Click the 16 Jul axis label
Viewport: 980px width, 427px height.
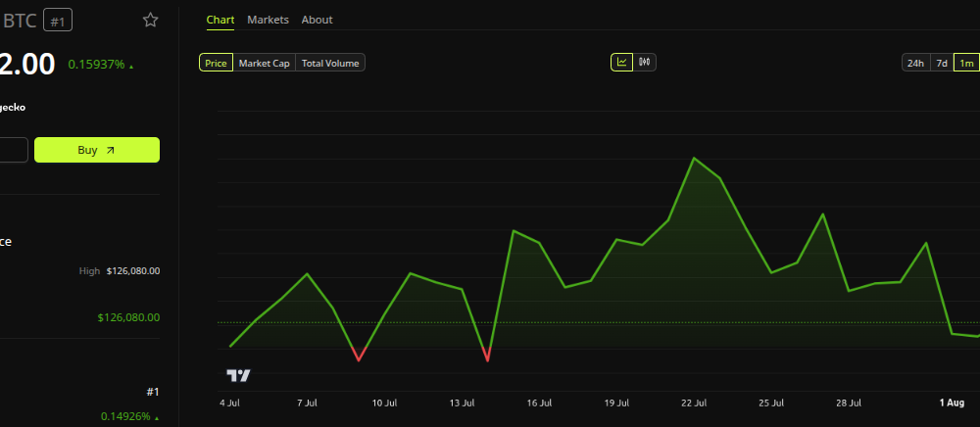(x=539, y=403)
